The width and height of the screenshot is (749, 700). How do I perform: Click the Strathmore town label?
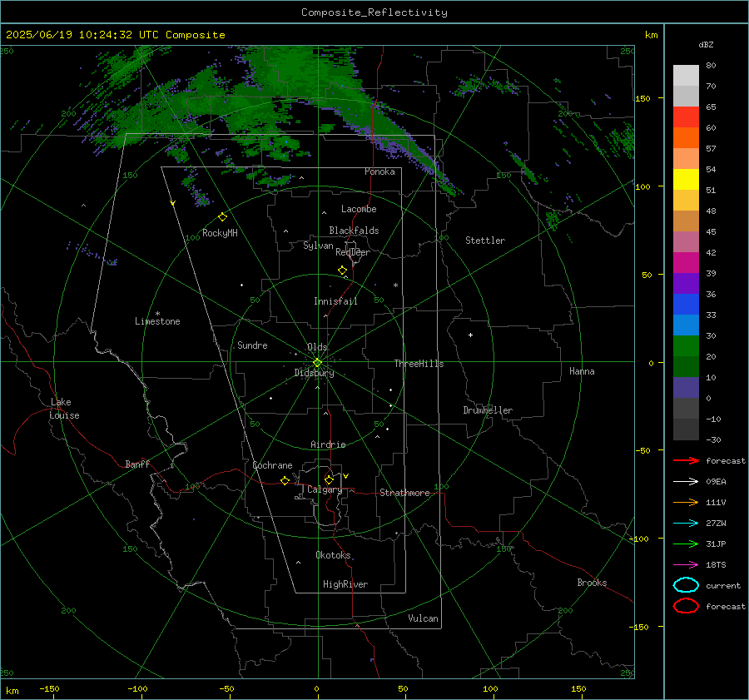[404, 493]
